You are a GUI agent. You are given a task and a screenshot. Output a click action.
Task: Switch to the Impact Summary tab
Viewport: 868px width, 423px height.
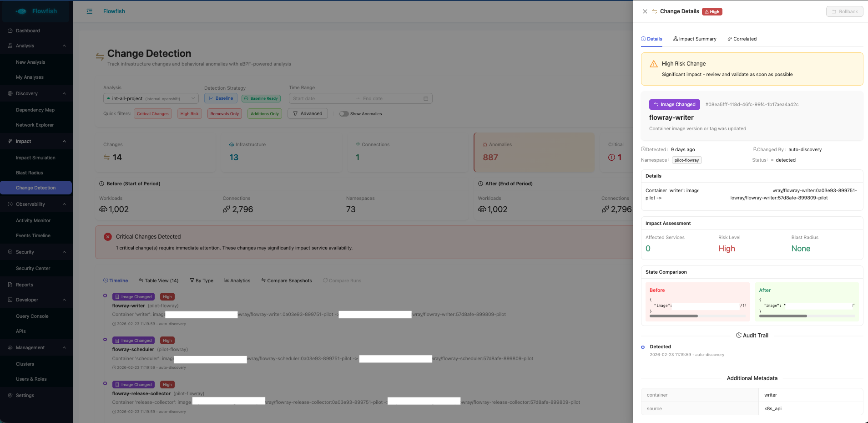point(695,39)
